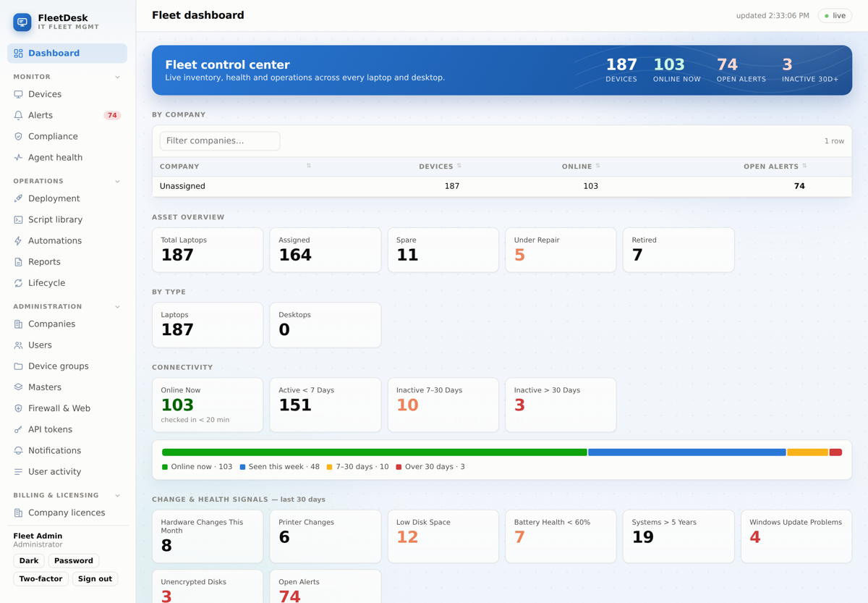
Task: Click red Over 30 days bar segment
Action: coord(835,452)
